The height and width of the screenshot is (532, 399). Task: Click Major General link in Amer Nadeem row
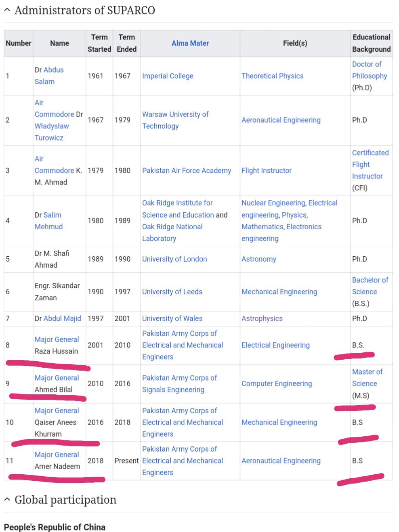57,455
